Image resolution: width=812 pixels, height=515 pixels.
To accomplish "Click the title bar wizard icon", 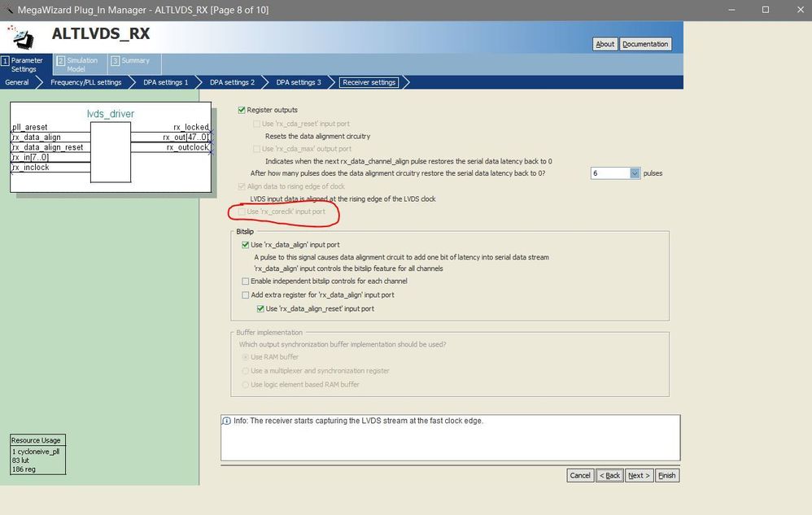I will 8,9.
